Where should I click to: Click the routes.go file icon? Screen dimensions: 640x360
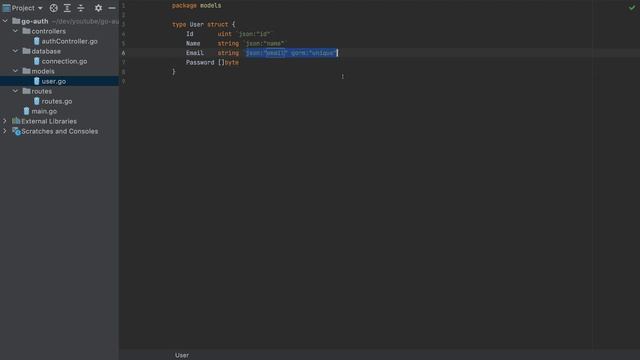point(36,101)
